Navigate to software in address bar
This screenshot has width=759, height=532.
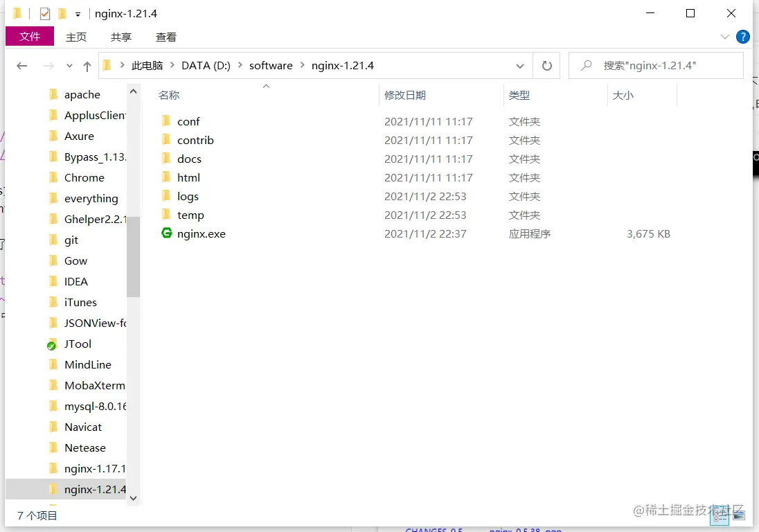pyautogui.click(x=271, y=65)
